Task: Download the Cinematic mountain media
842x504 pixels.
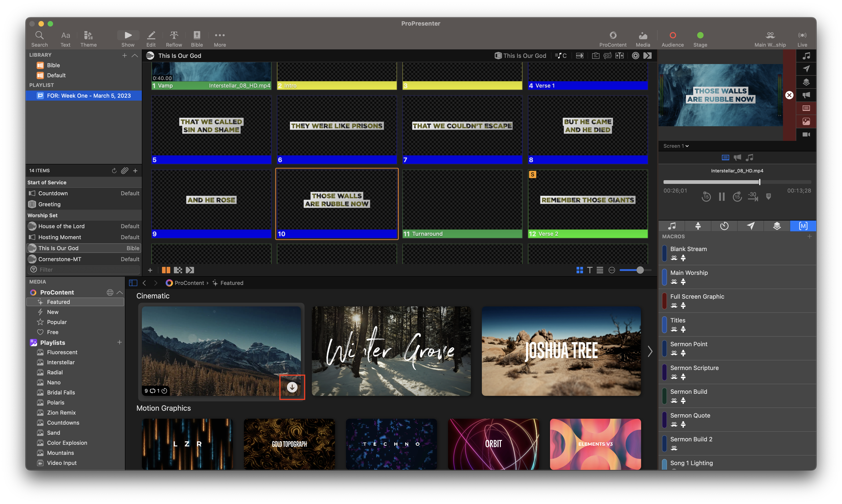Action: [x=292, y=387]
